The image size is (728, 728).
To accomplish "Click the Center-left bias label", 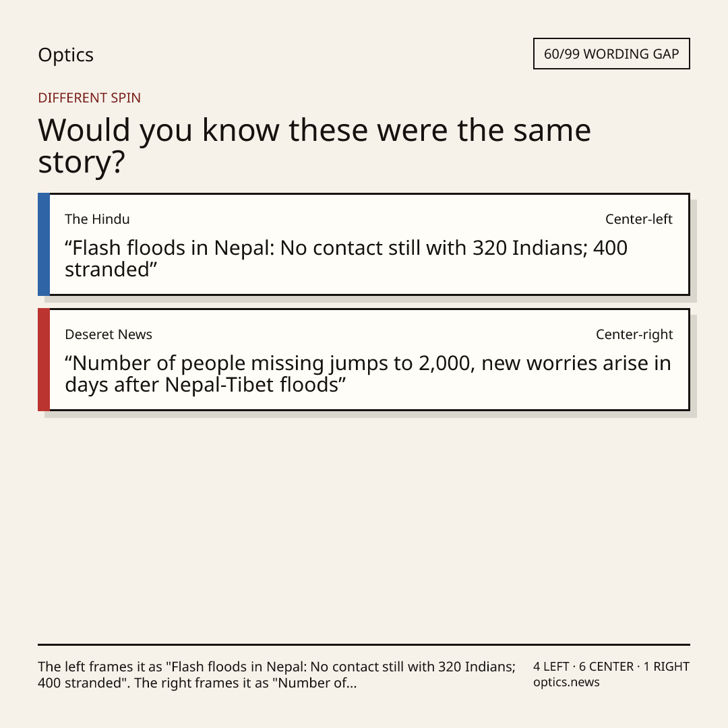I will 639,219.
